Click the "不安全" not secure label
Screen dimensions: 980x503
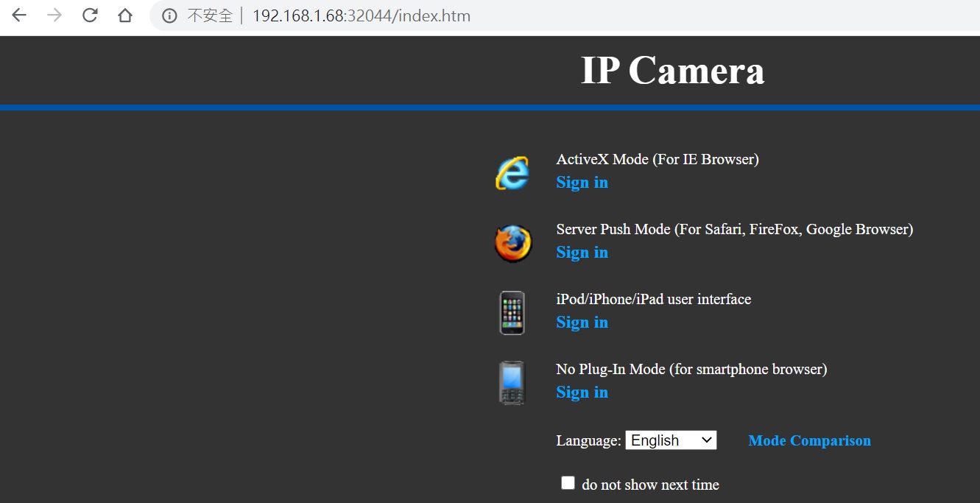click(x=210, y=15)
